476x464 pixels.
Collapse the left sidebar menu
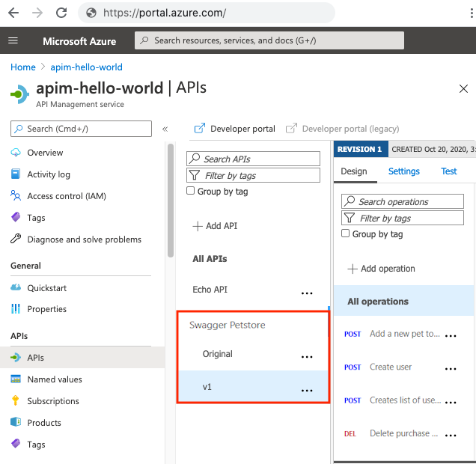(165, 129)
